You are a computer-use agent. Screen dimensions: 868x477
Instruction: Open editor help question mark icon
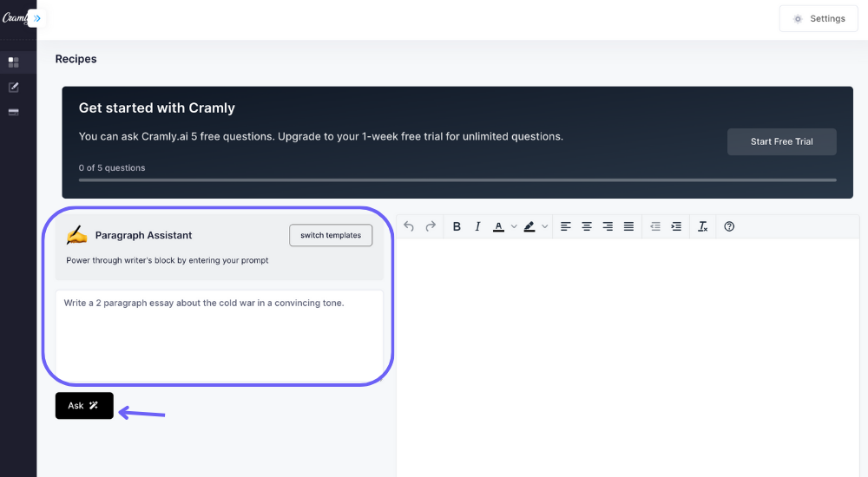[729, 226]
